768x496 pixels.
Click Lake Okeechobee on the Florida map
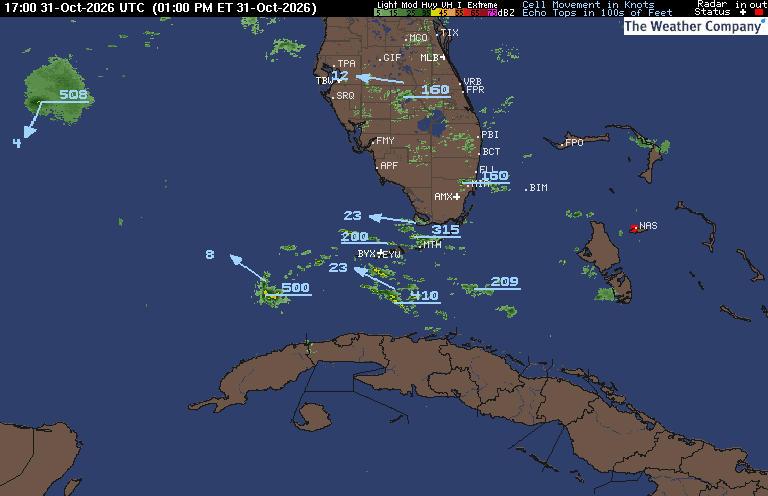[x=431, y=122]
